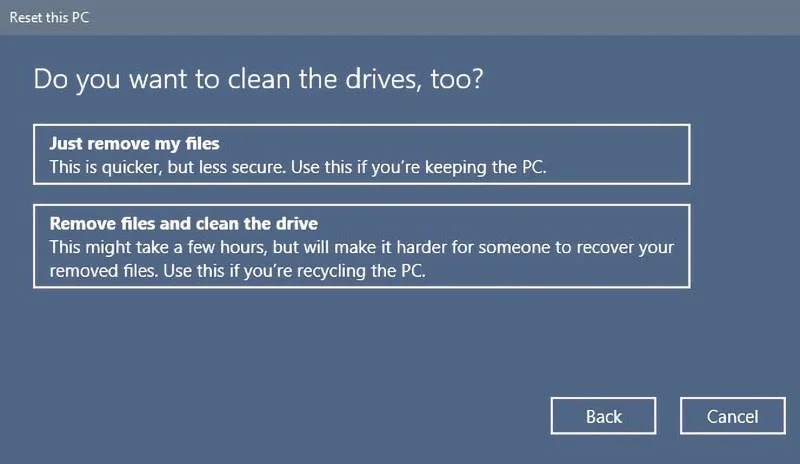Click the Back button label
The image size is (800, 464).
[x=604, y=417]
